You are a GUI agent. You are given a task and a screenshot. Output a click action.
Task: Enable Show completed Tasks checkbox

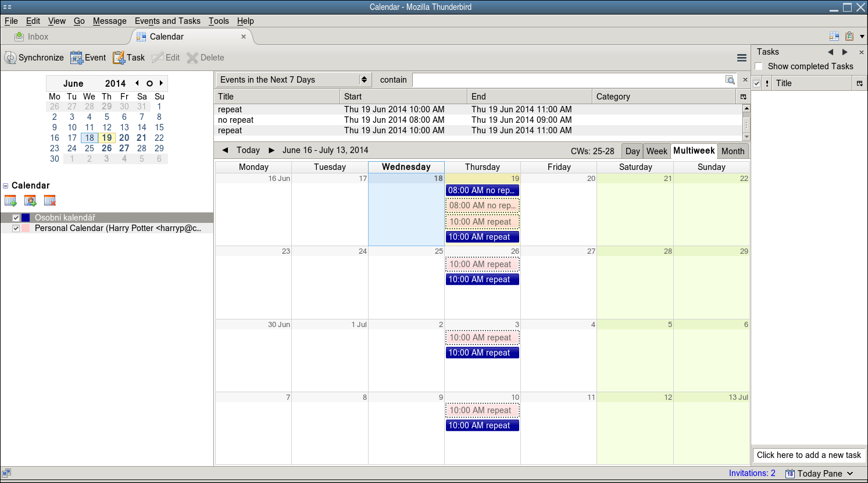coord(759,66)
